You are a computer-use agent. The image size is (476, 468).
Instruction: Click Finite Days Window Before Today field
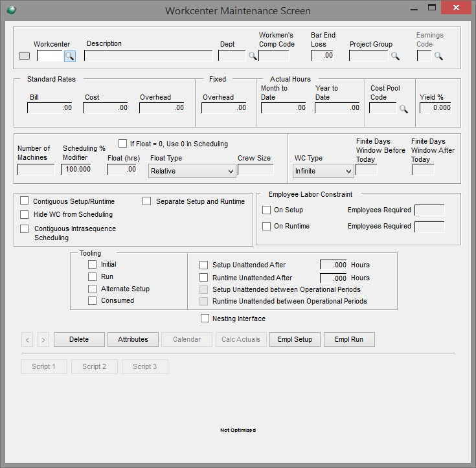[x=367, y=170]
